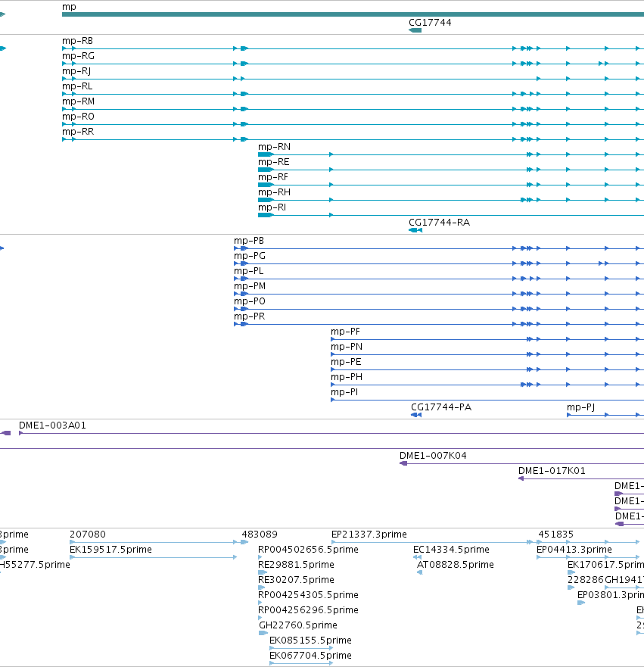
Task: Select the EK159517.5prime EST label
Action: 110,550
